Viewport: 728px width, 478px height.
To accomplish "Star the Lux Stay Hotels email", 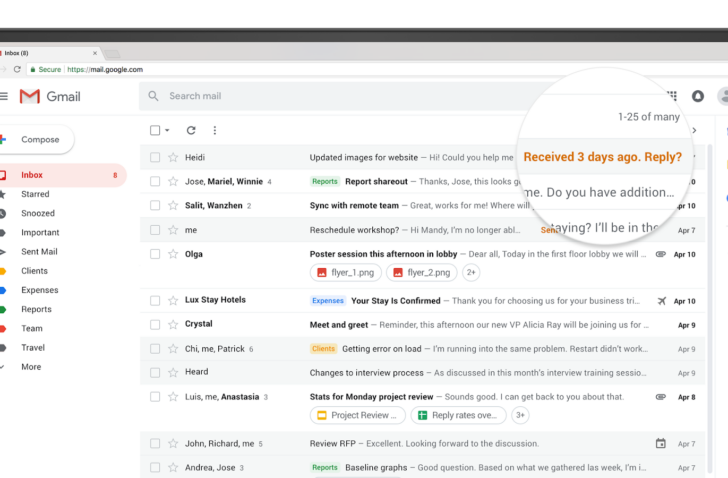I will pos(173,301).
